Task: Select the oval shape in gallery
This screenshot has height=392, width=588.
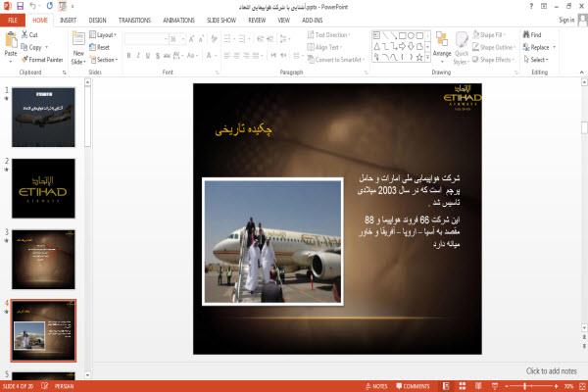Action: tap(411, 35)
